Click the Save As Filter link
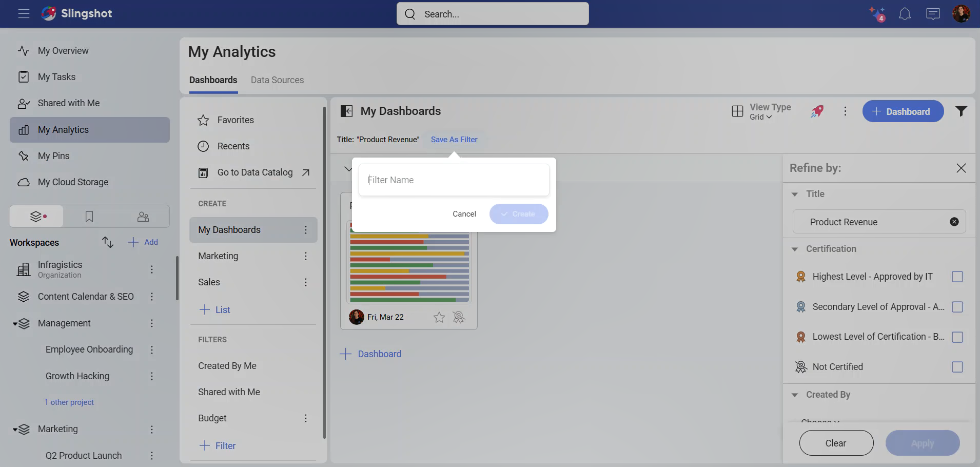 (x=454, y=140)
